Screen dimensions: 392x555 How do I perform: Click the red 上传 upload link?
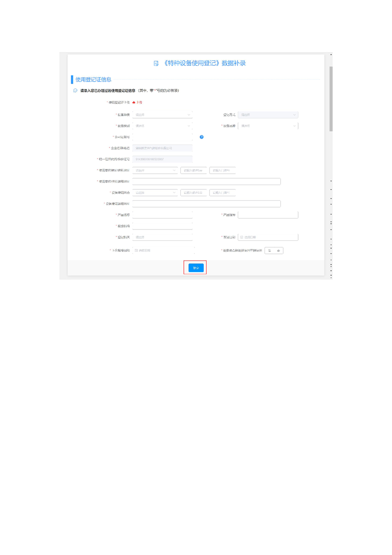[139, 102]
